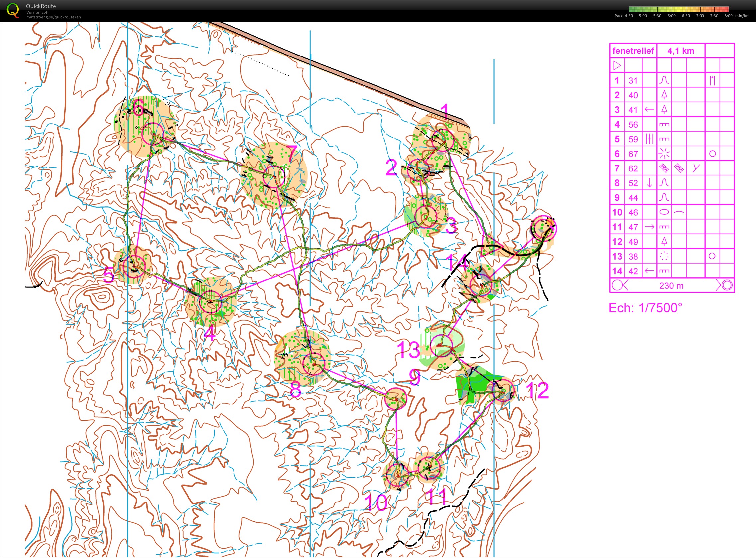Click control circle 13 on the map
756x558 pixels.
[442, 345]
